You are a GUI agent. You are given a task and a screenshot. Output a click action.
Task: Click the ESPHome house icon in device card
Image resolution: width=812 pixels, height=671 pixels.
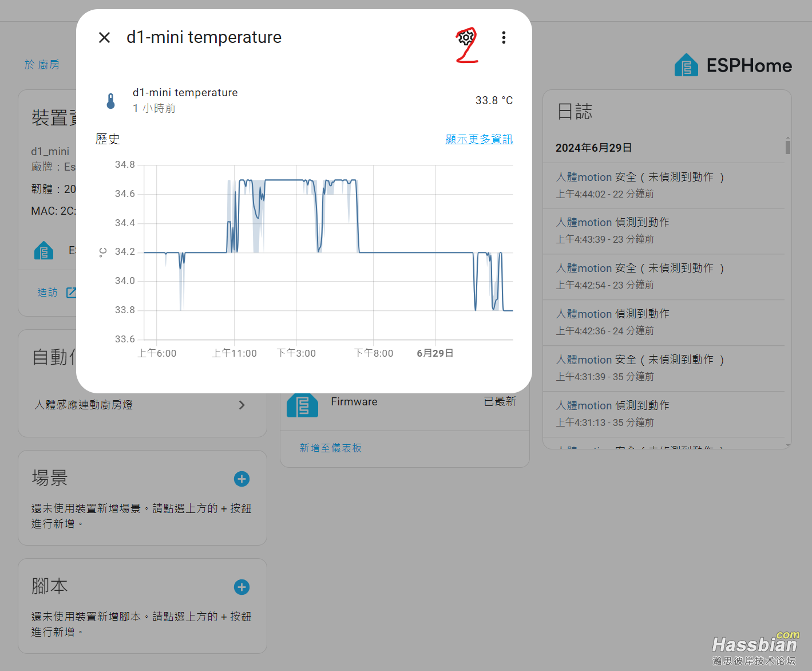coord(44,251)
